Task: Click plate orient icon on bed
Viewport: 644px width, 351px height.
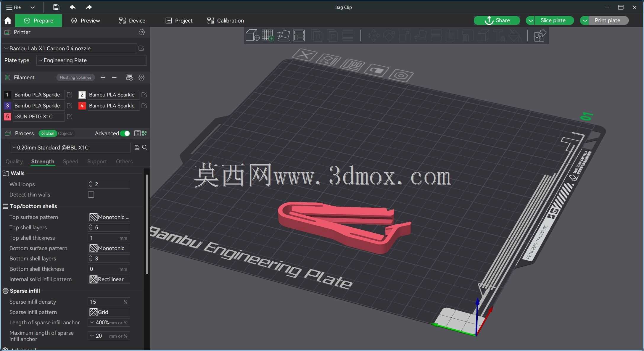Action: pyautogui.click(x=329, y=60)
